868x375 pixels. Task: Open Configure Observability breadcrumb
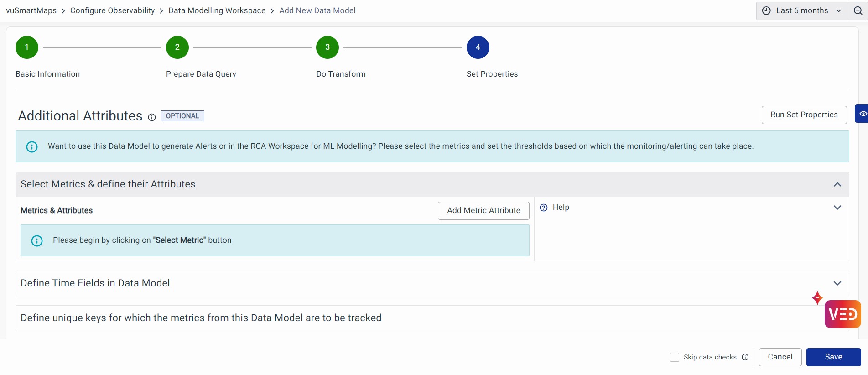point(112,10)
